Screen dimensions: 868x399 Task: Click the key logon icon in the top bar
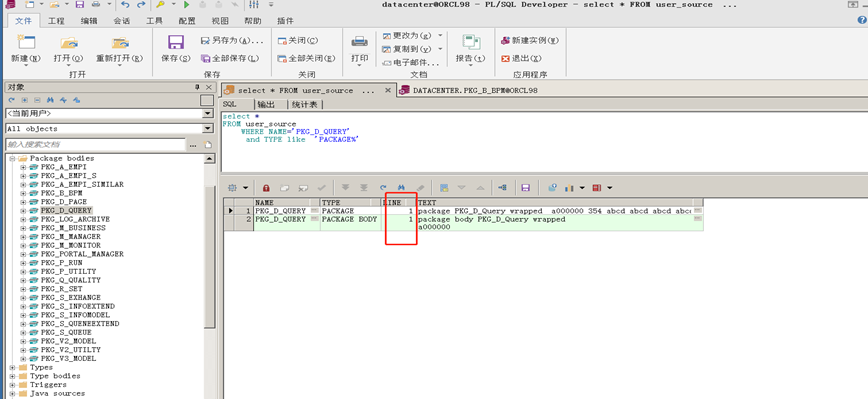[x=160, y=4]
